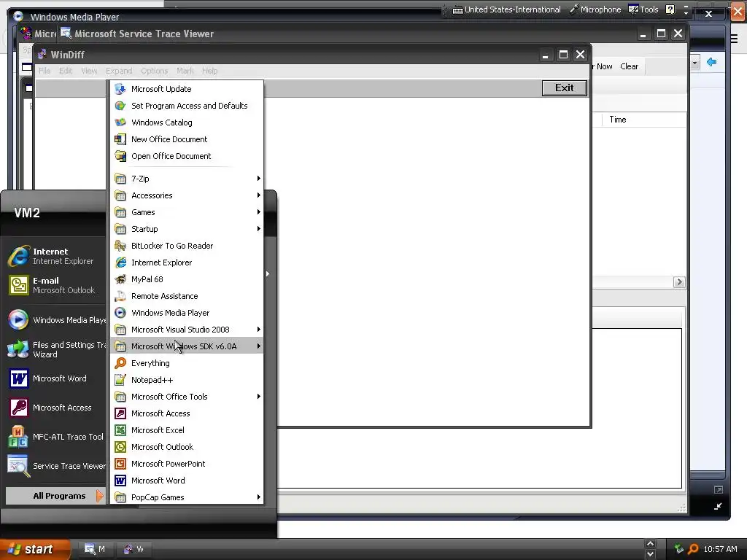Open Everything search tool
The width and height of the screenshot is (747, 560).
point(187,363)
